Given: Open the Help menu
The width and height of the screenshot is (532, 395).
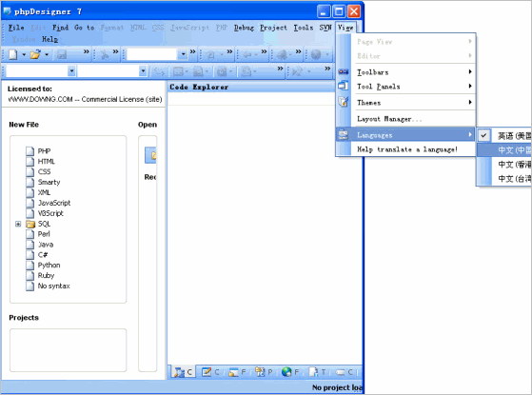Looking at the screenshot, I should [49, 39].
